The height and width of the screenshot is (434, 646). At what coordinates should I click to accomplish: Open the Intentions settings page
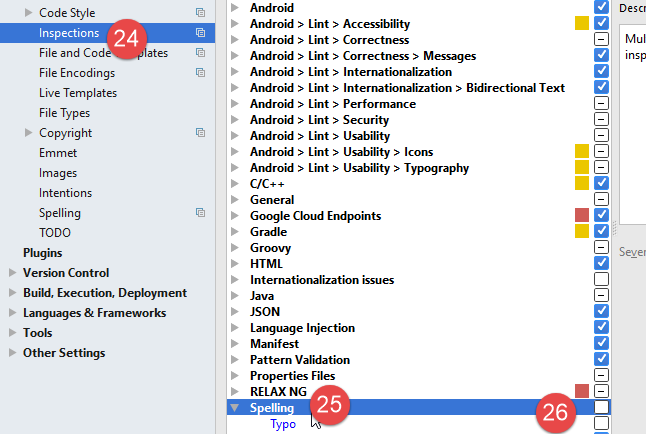(65, 193)
